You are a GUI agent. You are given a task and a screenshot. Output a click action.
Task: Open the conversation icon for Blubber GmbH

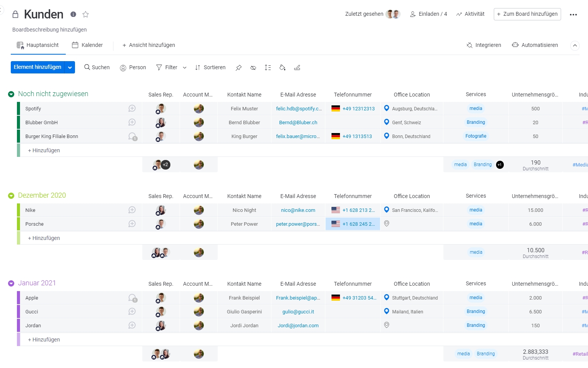tap(132, 122)
